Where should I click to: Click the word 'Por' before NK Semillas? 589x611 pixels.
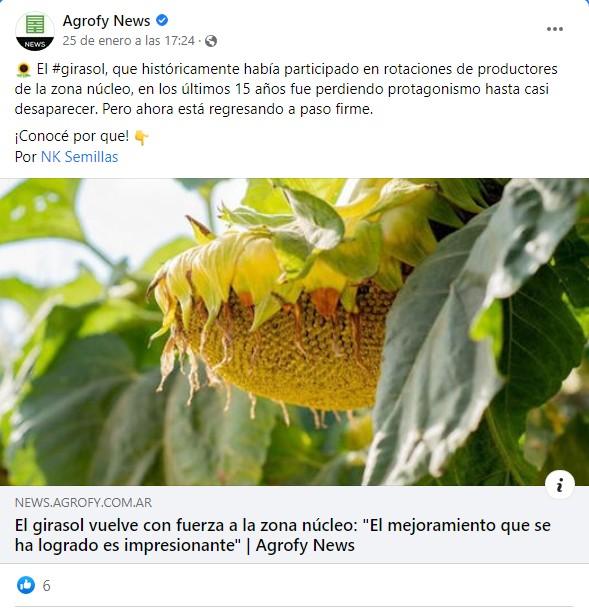[26, 157]
